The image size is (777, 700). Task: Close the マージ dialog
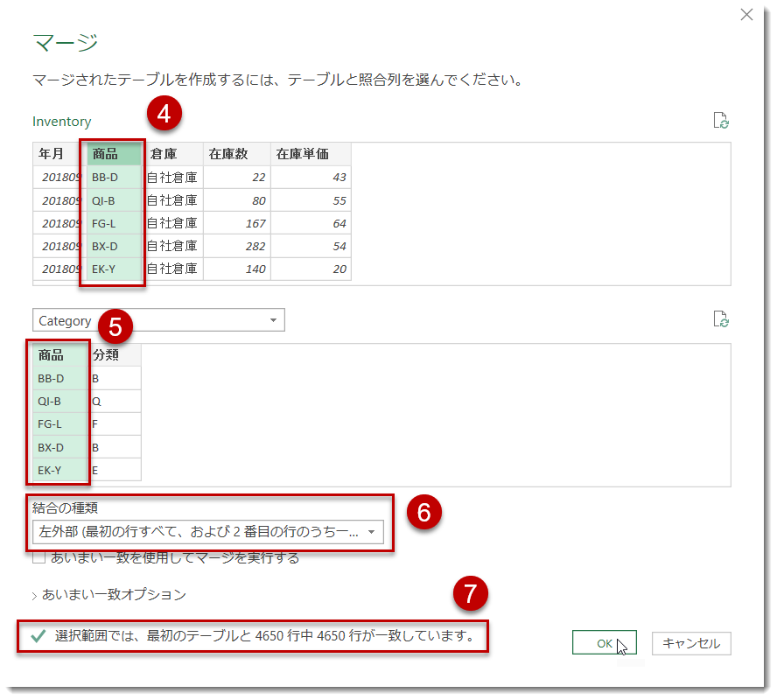coord(746,15)
